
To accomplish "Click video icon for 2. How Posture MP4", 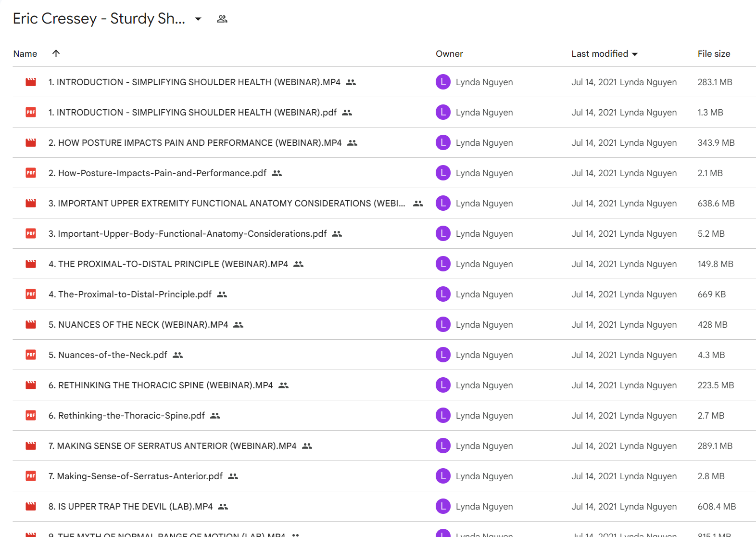I will point(31,143).
